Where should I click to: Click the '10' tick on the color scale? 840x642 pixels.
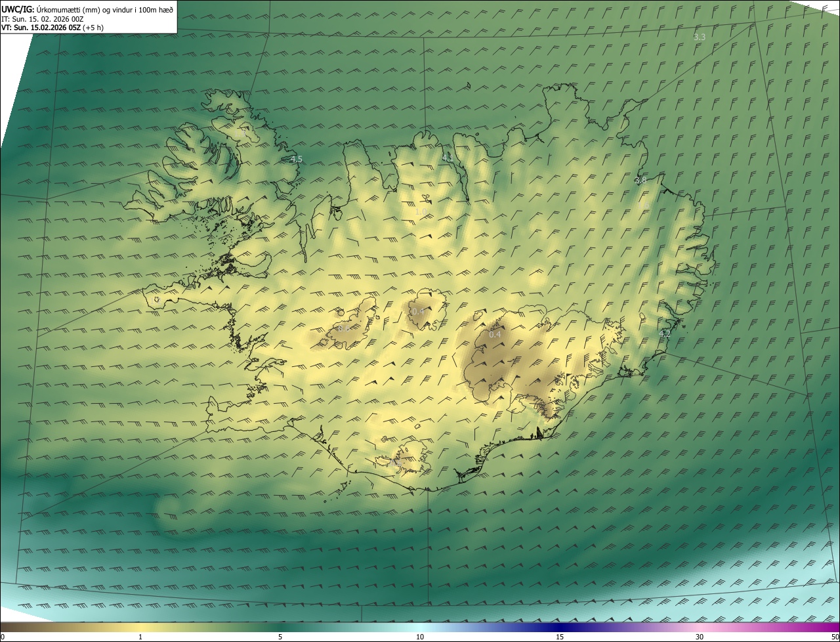click(x=420, y=637)
